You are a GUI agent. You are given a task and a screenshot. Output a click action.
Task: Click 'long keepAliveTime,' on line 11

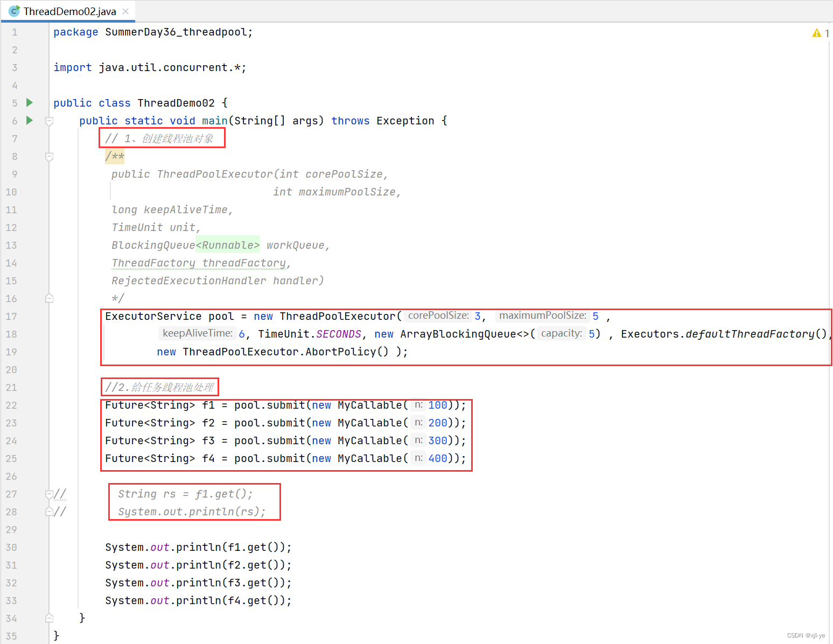172,210
